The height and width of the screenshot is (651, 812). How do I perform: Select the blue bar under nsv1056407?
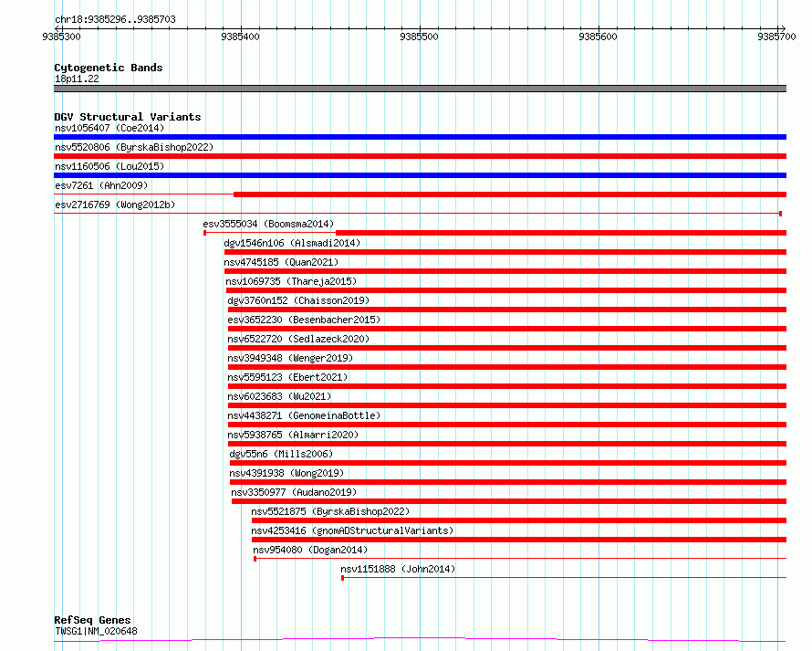[420, 137]
